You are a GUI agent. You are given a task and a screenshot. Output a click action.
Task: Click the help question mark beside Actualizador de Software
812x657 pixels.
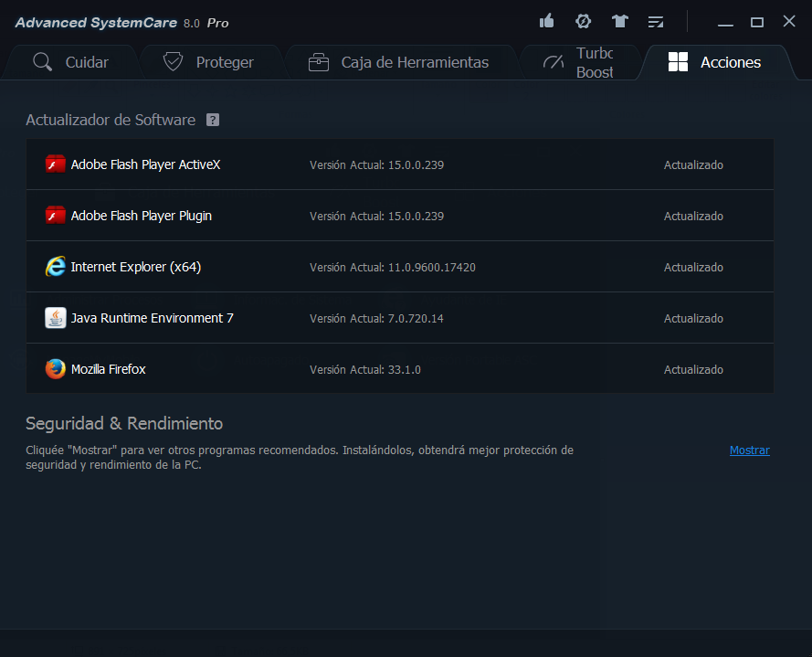(x=213, y=120)
